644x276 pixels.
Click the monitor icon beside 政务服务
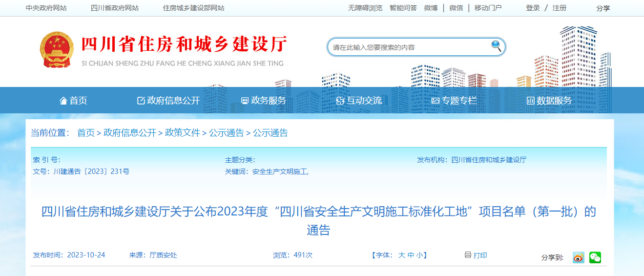pyautogui.click(x=245, y=101)
